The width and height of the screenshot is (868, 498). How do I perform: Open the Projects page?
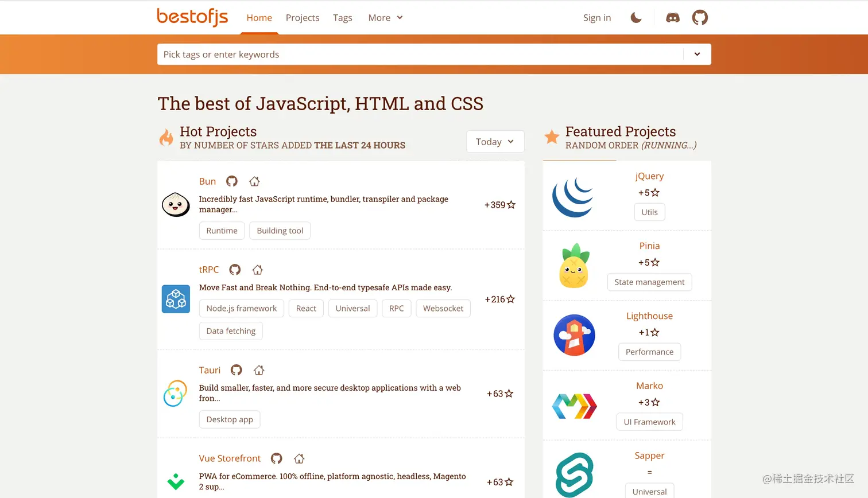(303, 18)
